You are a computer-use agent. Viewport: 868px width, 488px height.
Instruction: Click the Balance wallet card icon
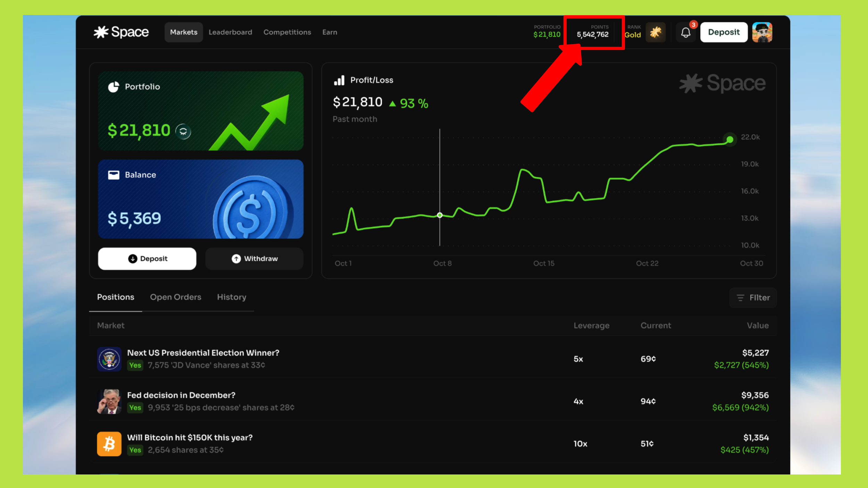pyautogui.click(x=114, y=175)
